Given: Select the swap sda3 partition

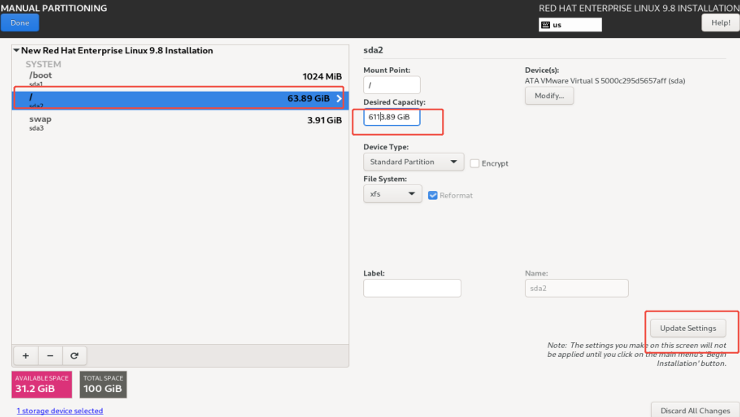Looking at the screenshot, I should tap(180, 122).
